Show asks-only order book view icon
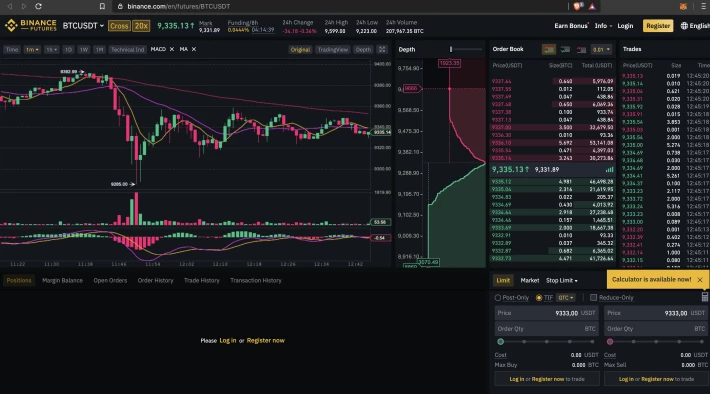The height and width of the screenshot is (394, 710). (581, 49)
